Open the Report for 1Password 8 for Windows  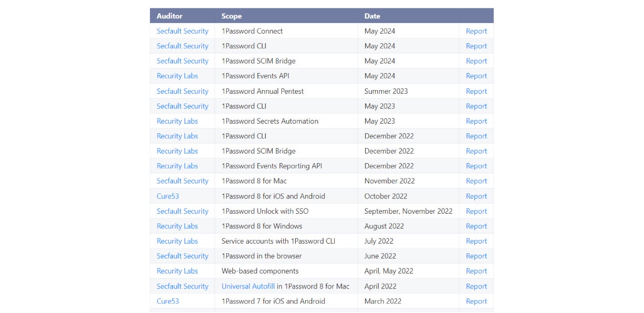(x=476, y=226)
